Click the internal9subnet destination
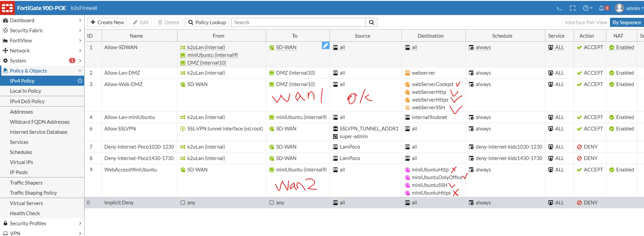 tap(429, 117)
